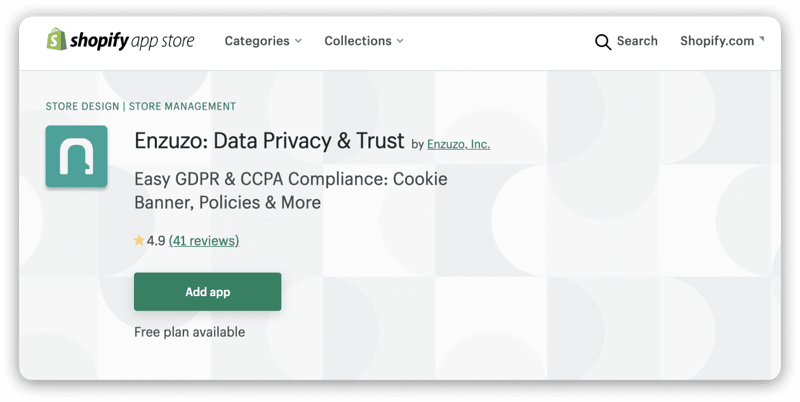Viewport: 800px width, 402px height.
Task: Click the Shopify shopping bag logo icon
Action: [56, 40]
